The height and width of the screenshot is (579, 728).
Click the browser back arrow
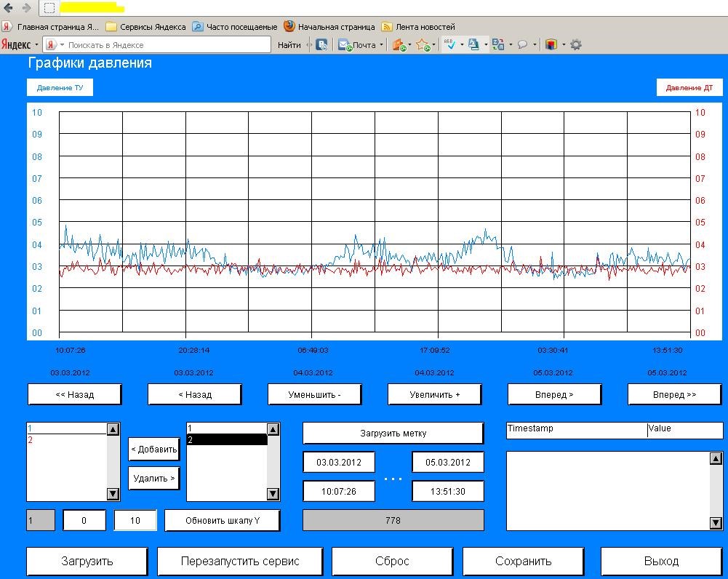pyautogui.click(x=9, y=8)
